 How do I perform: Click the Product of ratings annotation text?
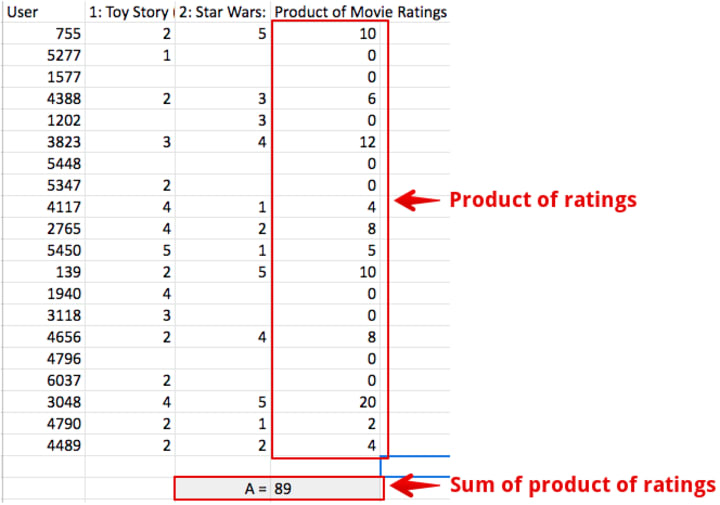[543, 200]
